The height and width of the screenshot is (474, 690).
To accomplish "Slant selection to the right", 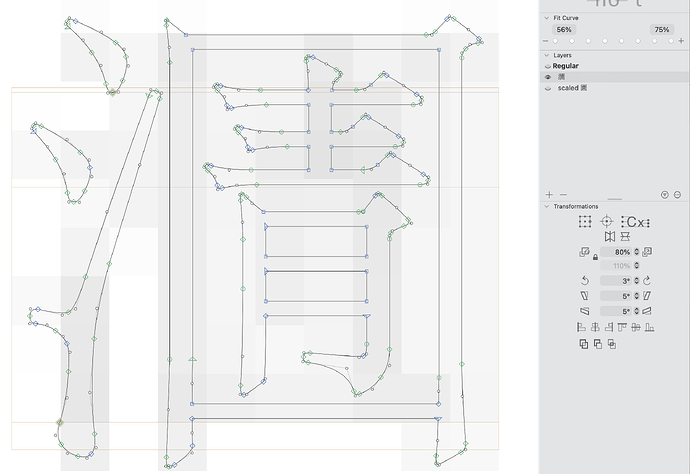I will tap(647, 296).
